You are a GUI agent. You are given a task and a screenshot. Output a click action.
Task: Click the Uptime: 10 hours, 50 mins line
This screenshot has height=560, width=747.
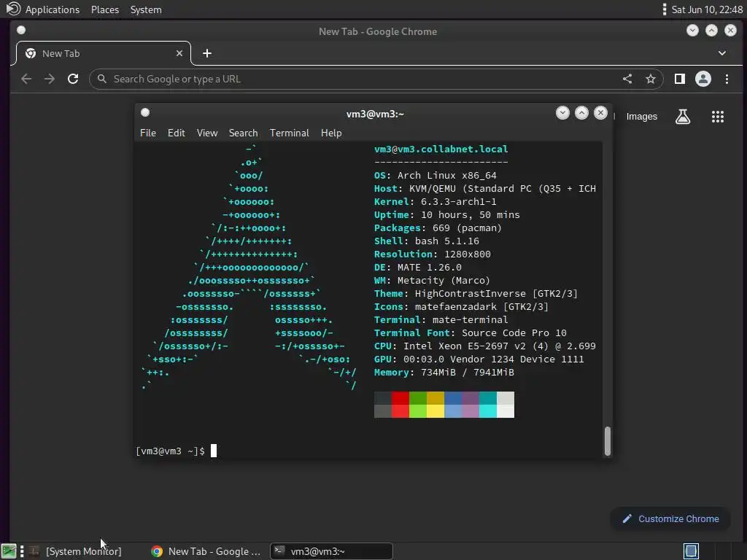pos(447,215)
